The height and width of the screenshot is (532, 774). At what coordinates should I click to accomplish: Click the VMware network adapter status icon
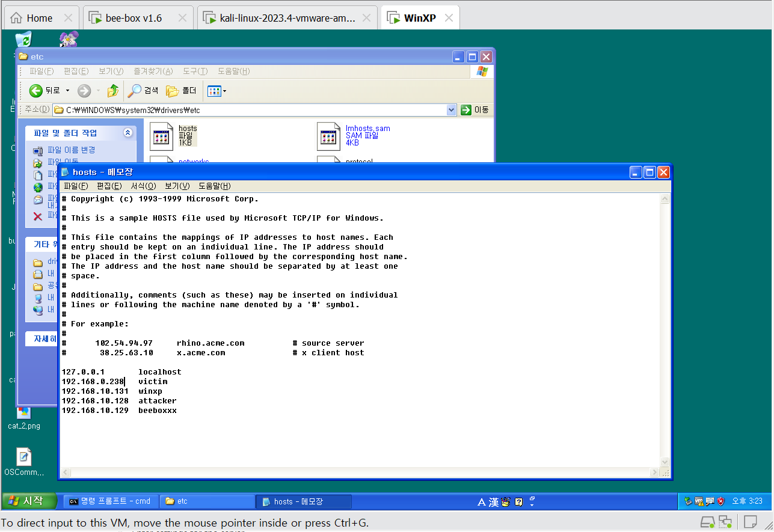725,521
